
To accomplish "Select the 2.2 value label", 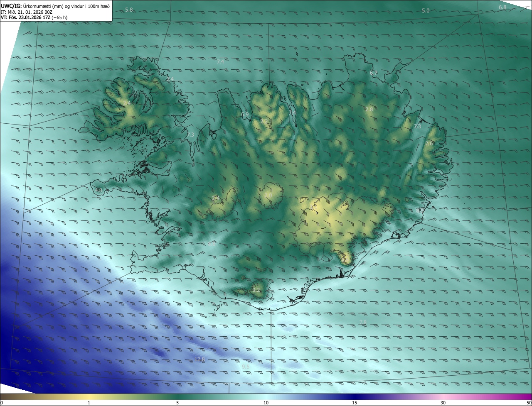I will (264, 122).
